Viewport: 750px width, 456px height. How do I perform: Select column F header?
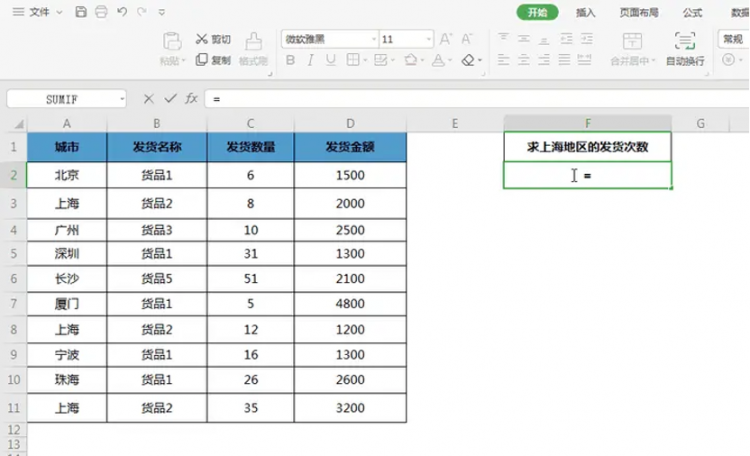(587, 123)
